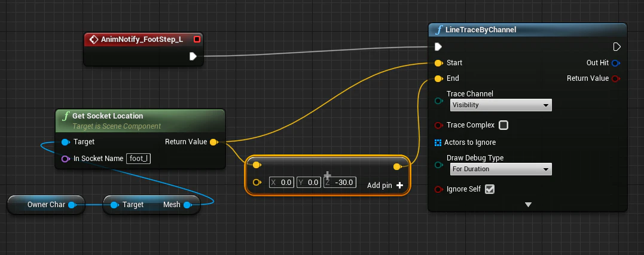
Task: Click the Draw Debug Type input pin
Action: (439, 165)
